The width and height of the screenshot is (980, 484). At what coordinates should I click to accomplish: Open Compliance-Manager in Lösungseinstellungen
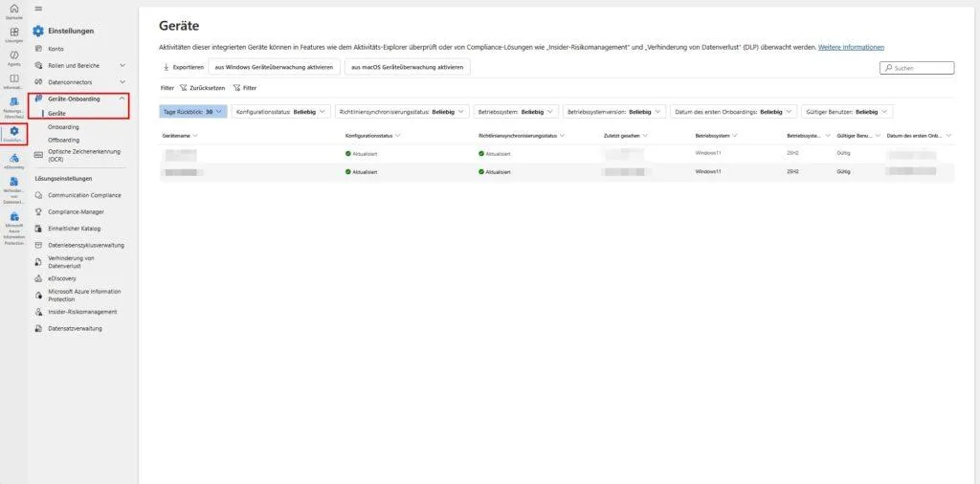pyautogui.click(x=78, y=211)
